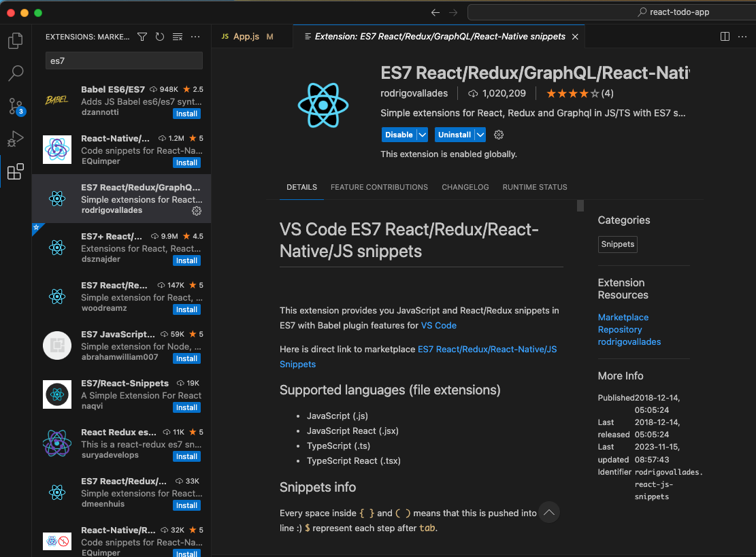Click the scroll-to-top arrow button

tap(548, 512)
